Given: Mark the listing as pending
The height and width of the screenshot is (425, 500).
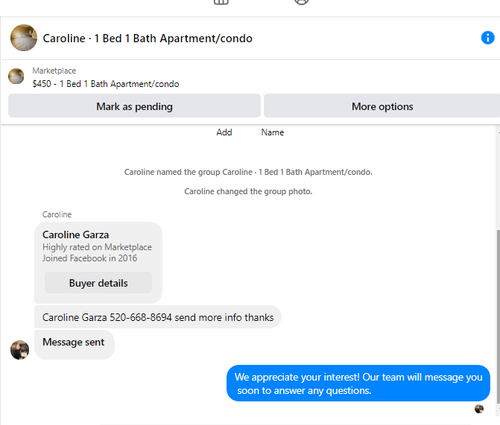Looking at the screenshot, I should pyautogui.click(x=134, y=106).
